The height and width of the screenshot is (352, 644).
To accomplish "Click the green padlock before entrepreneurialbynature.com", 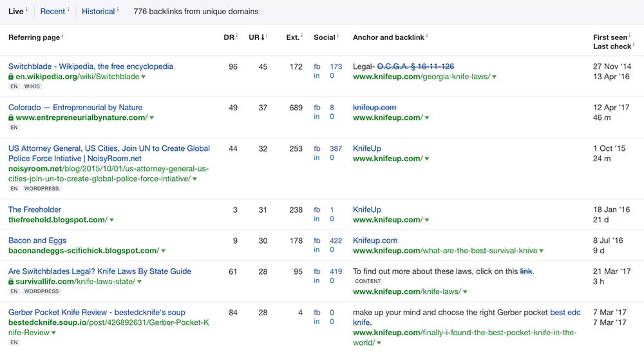I will pos(11,117).
